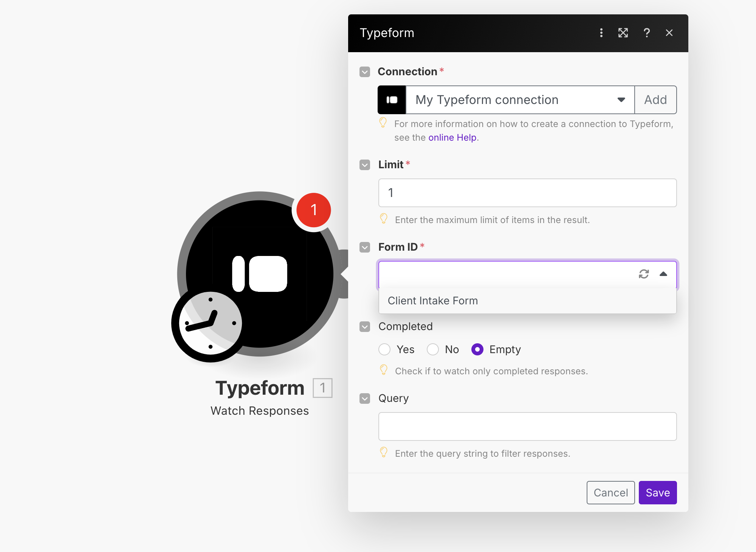The image size is (756, 552).
Task: Click the Typeform module title on canvas
Action: pos(260,388)
